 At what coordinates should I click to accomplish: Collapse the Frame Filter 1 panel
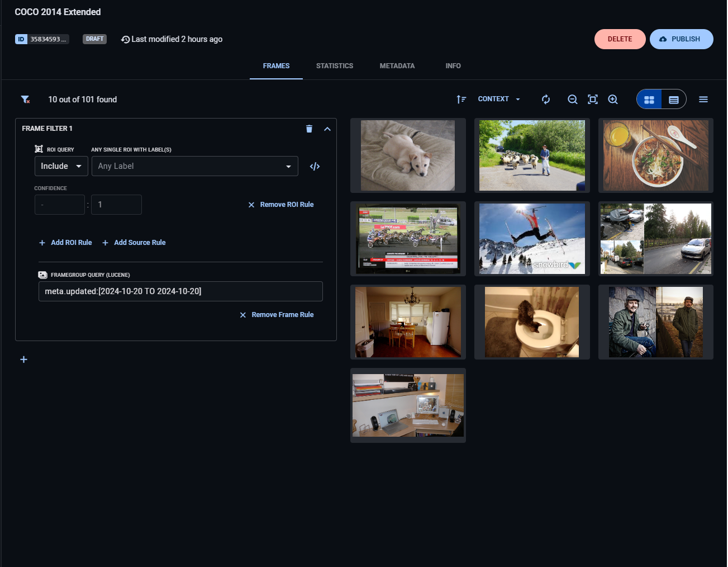[327, 129]
